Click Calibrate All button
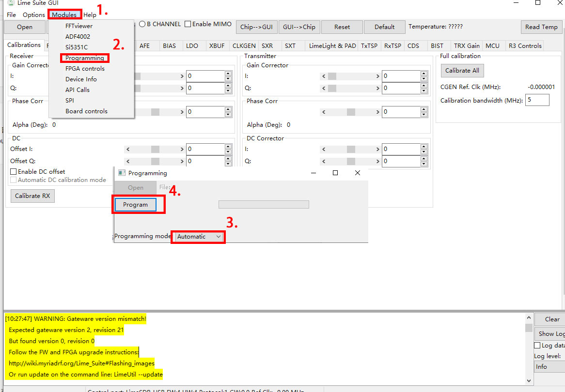This screenshot has width=565, height=392. point(462,71)
